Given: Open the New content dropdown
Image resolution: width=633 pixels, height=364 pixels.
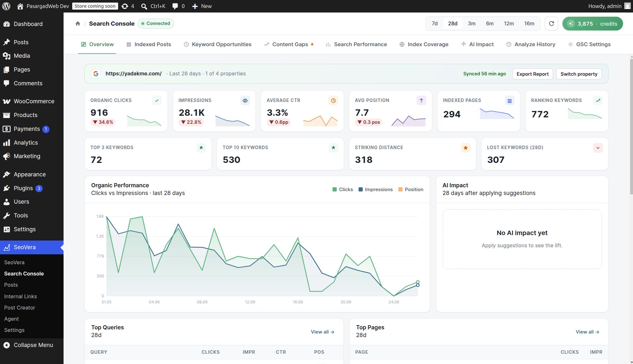Looking at the screenshot, I should click(202, 6).
